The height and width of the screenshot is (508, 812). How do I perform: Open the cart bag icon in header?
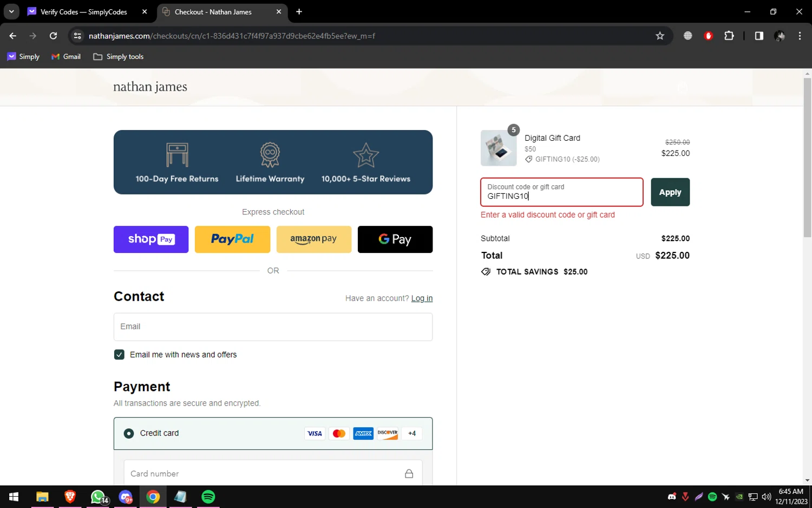683,88
